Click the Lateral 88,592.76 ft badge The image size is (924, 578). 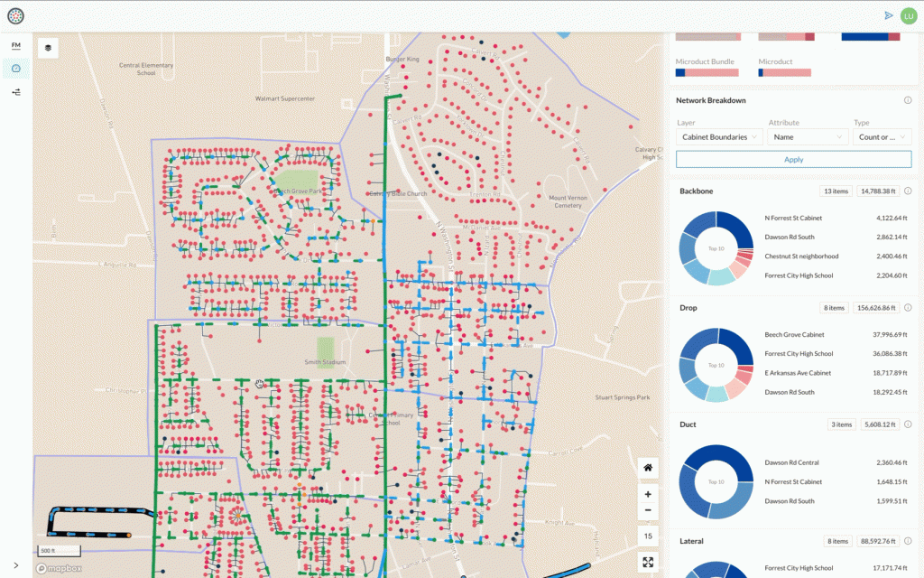click(x=878, y=541)
